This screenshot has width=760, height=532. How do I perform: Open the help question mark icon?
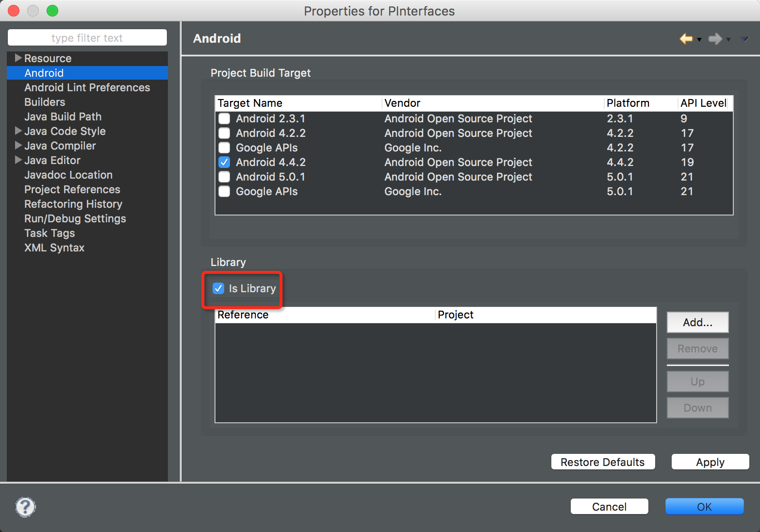coord(25,507)
